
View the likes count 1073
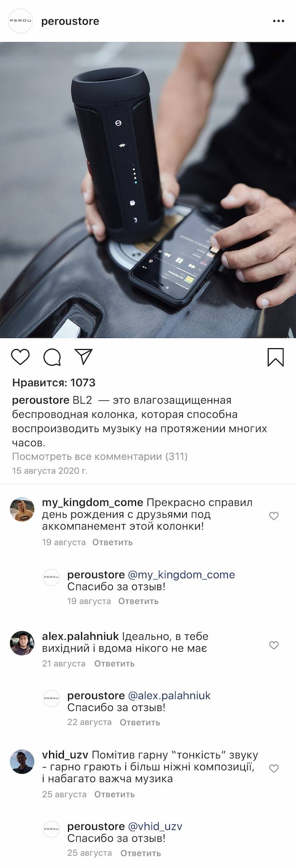54,382
